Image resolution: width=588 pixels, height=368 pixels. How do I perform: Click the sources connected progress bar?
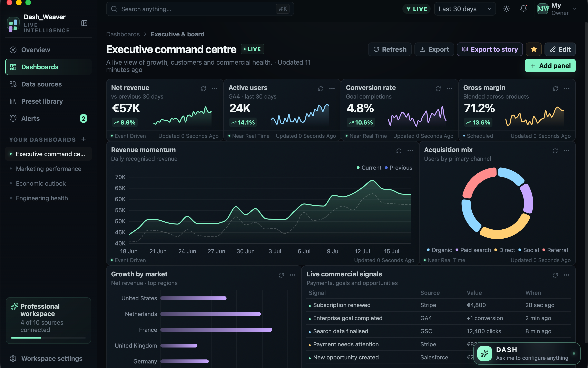pos(48,338)
